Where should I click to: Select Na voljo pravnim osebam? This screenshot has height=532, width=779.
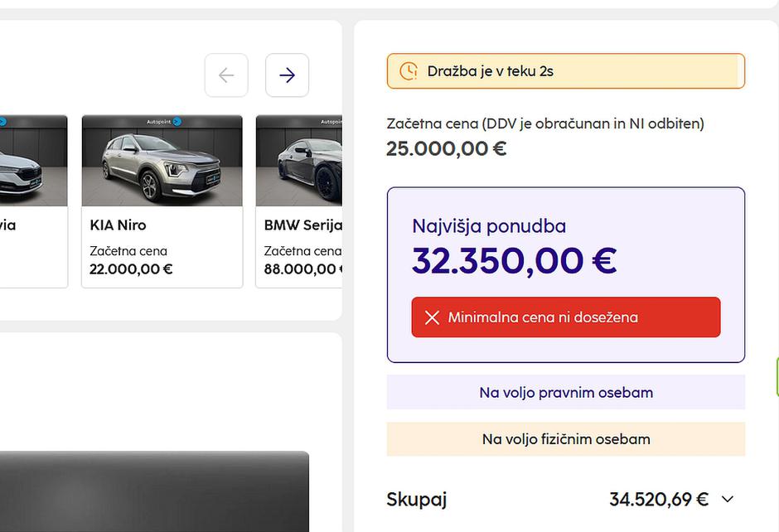point(565,392)
